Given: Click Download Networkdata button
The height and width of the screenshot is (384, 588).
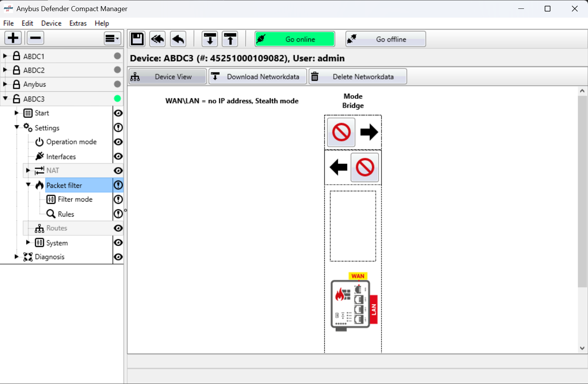Looking at the screenshot, I should [x=258, y=77].
